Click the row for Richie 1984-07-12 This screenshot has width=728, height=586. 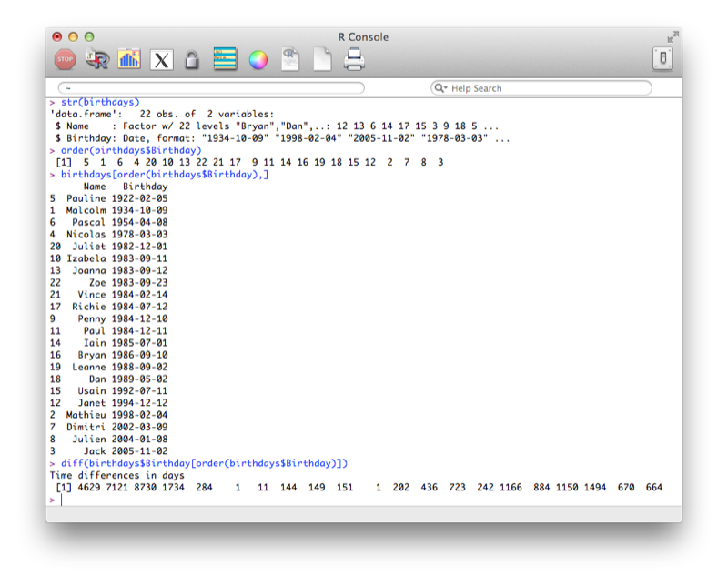(108, 307)
